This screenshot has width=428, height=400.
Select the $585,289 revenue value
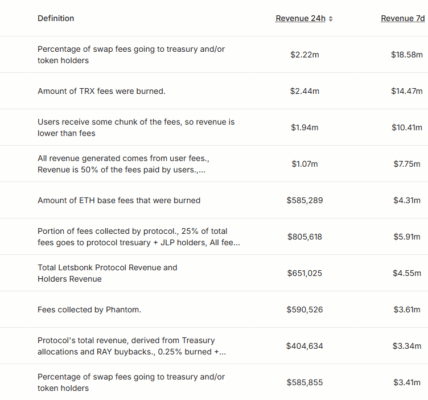coord(305,200)
